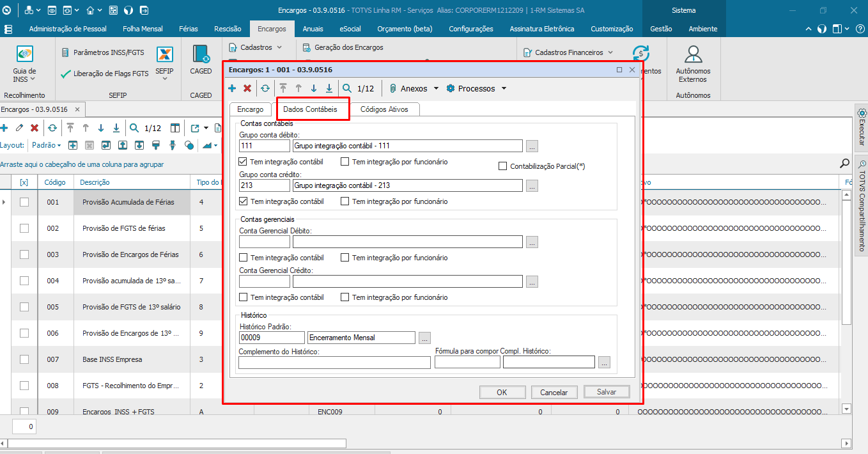Viewport: 868px width, 454px height.
Task: Switch to the Códigos Ativos tab
Action: [384, 109]
